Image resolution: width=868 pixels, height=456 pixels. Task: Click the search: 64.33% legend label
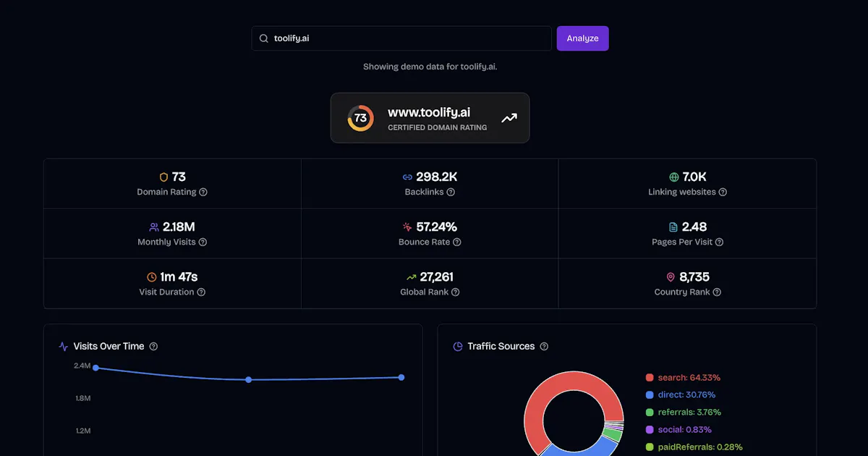coord(689,378)
